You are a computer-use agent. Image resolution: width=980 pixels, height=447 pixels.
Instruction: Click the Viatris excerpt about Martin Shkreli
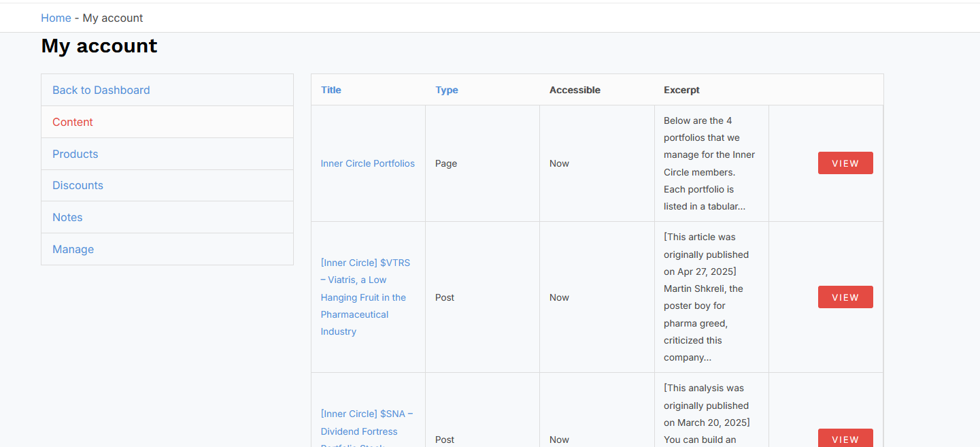click(x=707, y=297)
